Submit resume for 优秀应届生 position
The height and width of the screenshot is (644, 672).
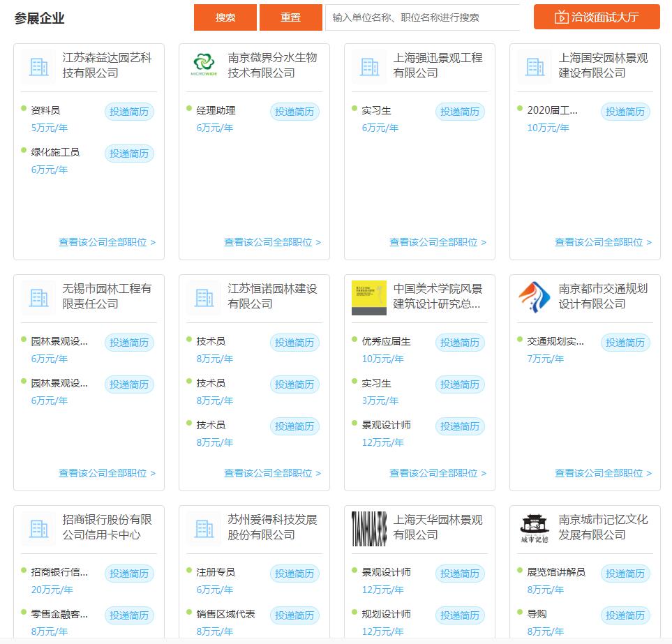click(460, 343)
